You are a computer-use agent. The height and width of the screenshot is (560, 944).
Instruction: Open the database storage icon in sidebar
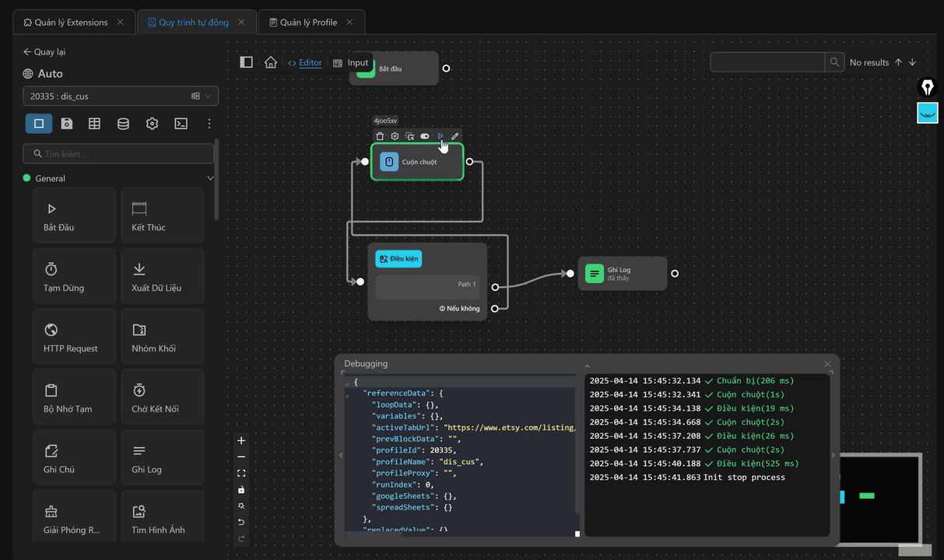123,124
